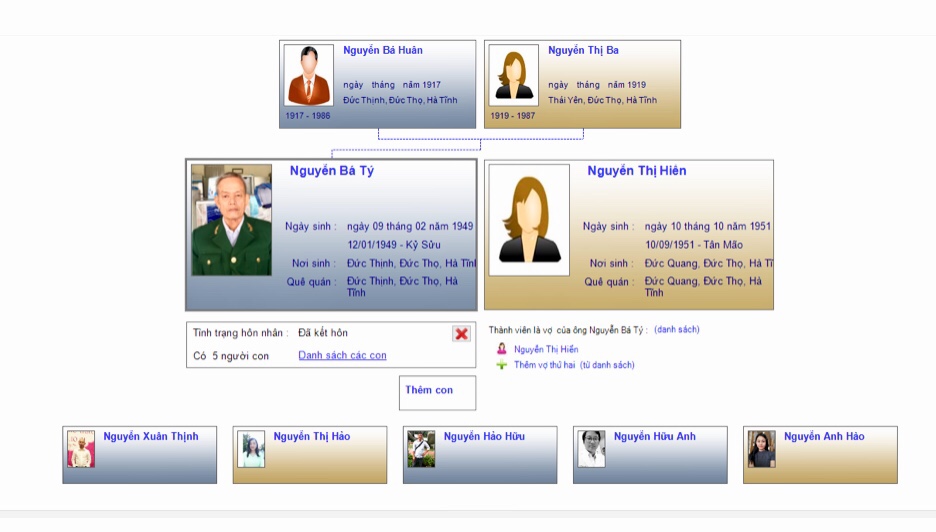Select Nguyễn Bá Tý name heading
The width and height of the screenshot is (936, 532).
331,171
